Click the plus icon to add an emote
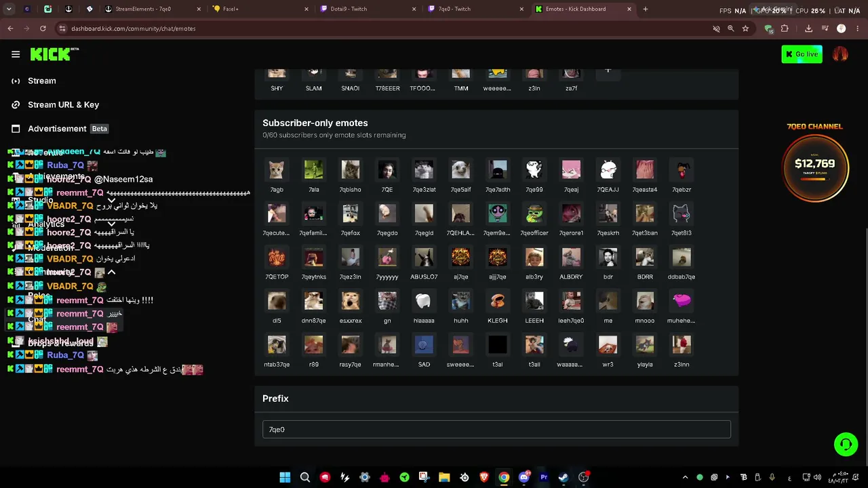Image resolution: width=868 pixels, height=488 pixels. (608, 70)
